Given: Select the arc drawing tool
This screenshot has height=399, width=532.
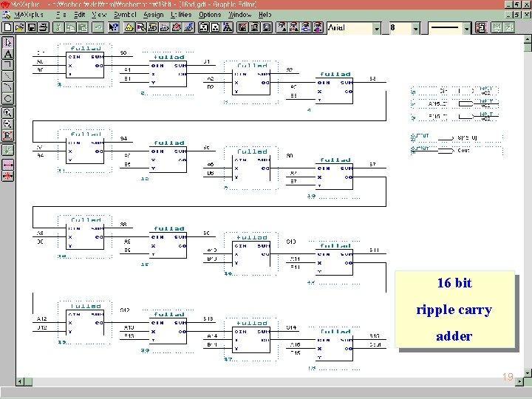Looking at the screenshot, I should (x=8, y=87).
